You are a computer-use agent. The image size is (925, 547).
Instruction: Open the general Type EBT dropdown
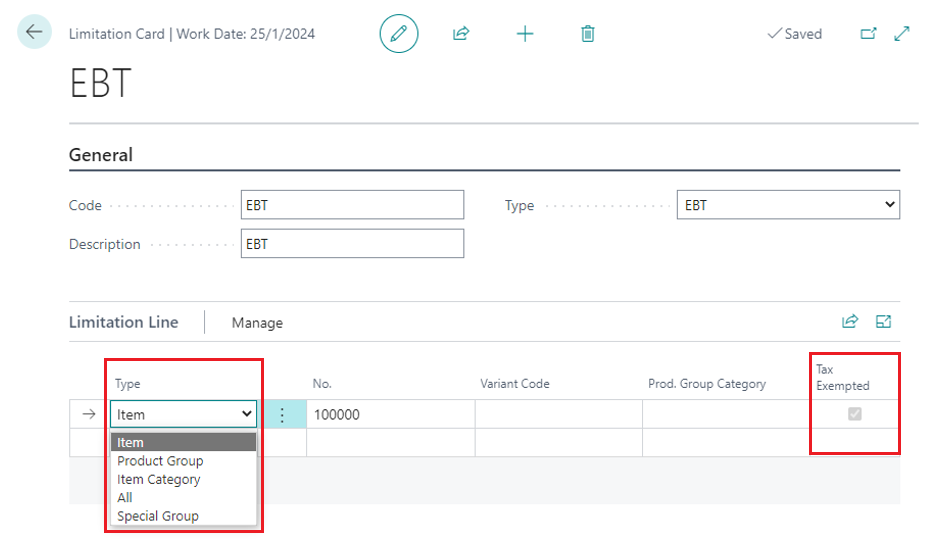click(x=788, y=205)
